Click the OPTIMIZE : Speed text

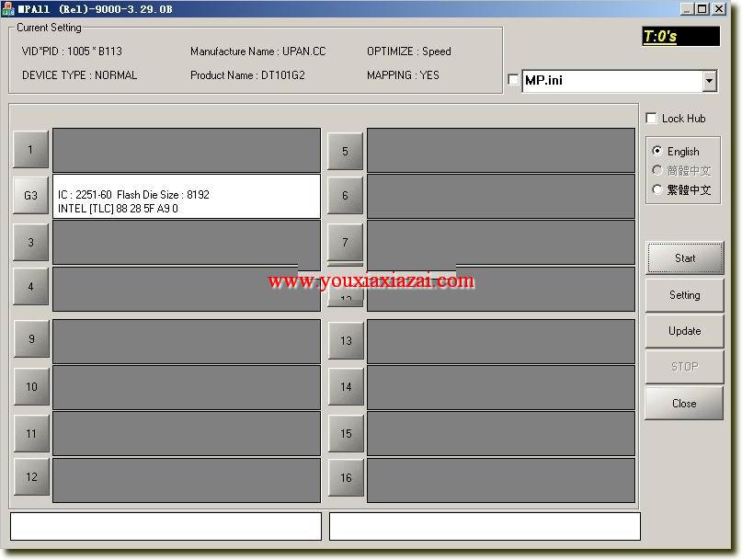point(409,51)
